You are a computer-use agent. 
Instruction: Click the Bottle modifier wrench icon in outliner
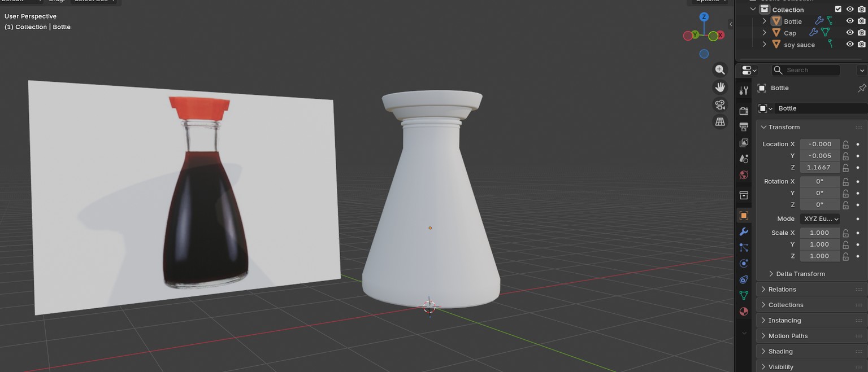(x=819, y=21)
